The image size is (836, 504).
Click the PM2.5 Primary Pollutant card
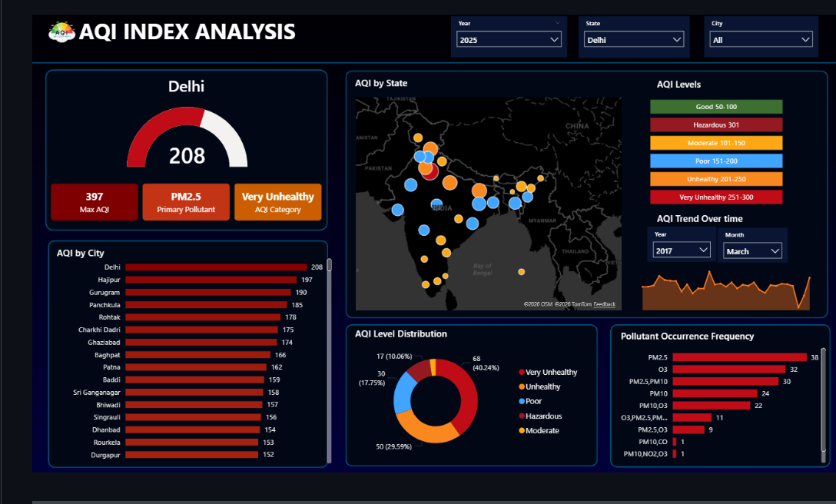[186, 202]
